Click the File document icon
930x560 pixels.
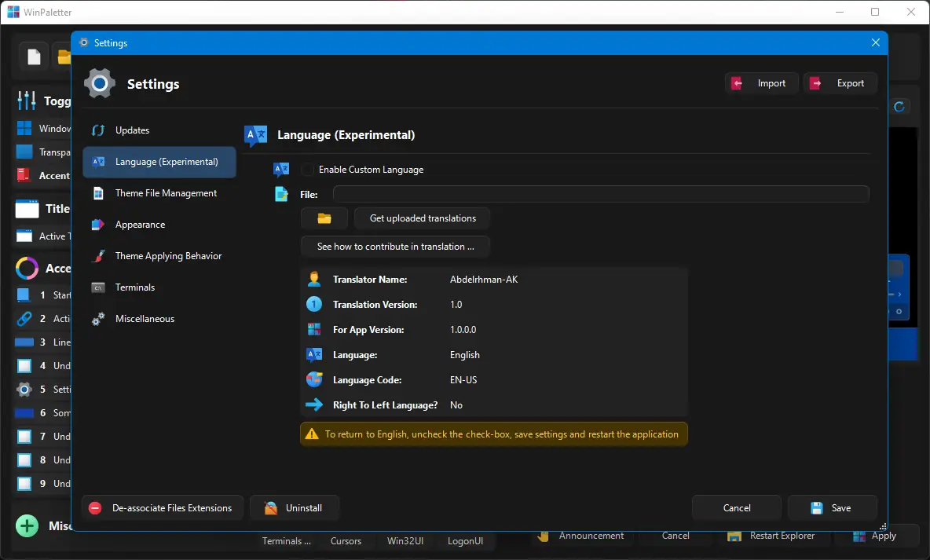(x=282, y=194)
